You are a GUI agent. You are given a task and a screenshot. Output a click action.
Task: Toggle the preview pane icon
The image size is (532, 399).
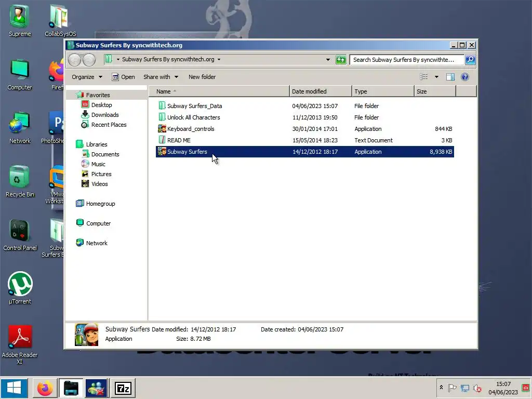[x=450, y=77]
